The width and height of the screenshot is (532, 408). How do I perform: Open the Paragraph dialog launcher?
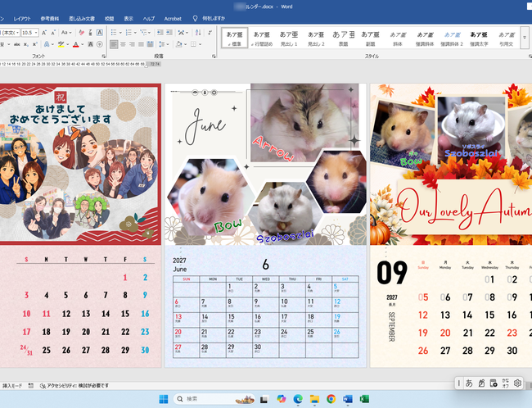pos(214,56)
